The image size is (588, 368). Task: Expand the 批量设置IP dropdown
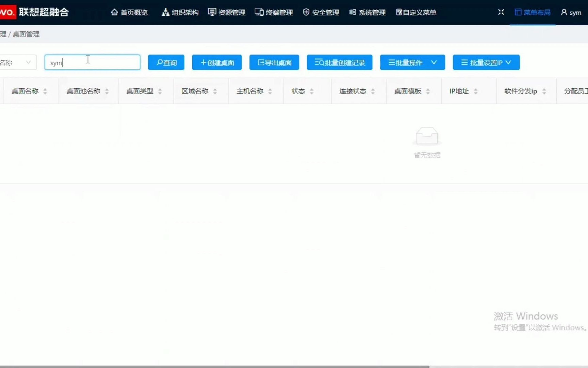point(486,62)
